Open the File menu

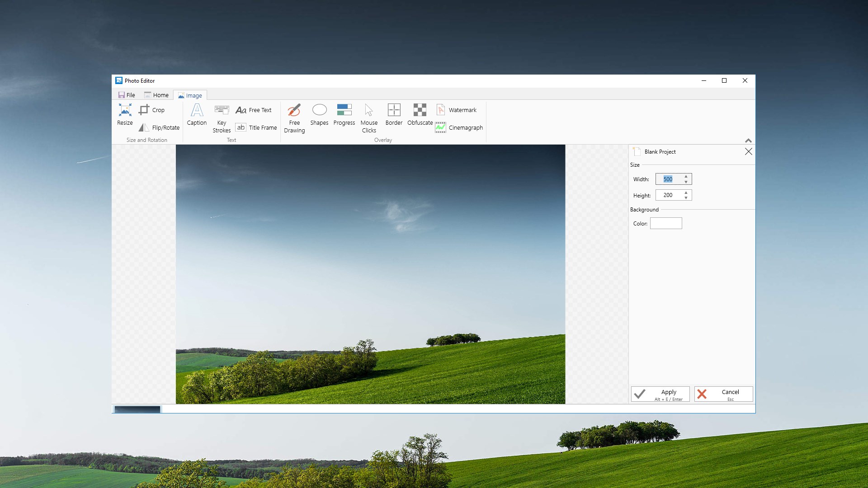[127, 95]
